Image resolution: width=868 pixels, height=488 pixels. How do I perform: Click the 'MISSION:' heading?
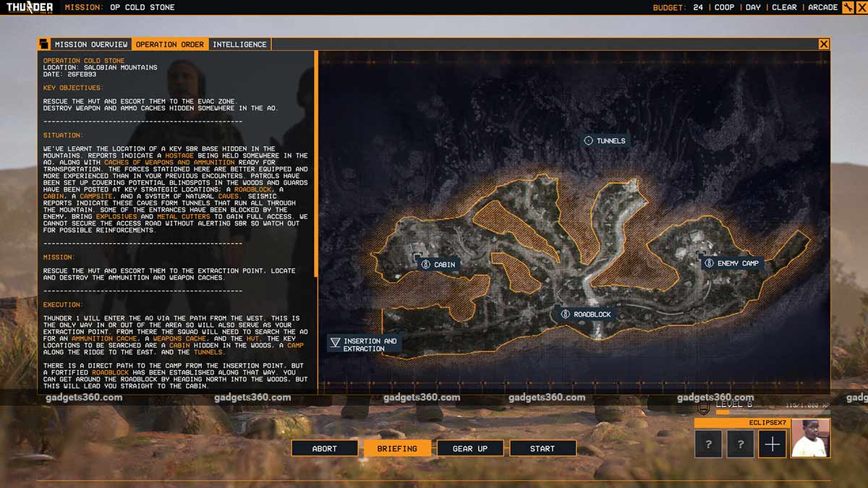pyautogui.click(x=59, y=257)
